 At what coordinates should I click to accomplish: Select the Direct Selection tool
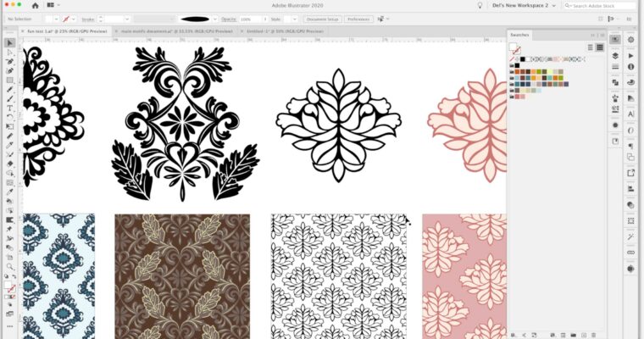click(x=10, y=53)
